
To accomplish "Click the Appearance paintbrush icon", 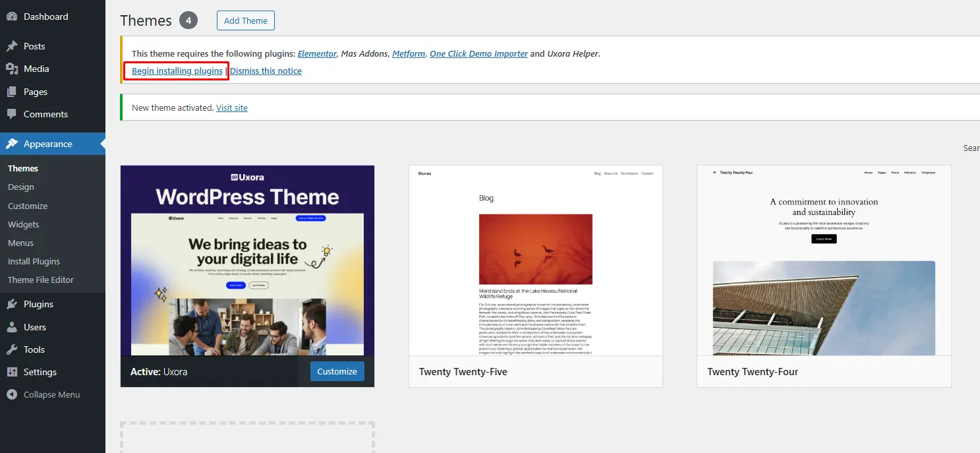I will pyautogui.click(x=12, y=144).
